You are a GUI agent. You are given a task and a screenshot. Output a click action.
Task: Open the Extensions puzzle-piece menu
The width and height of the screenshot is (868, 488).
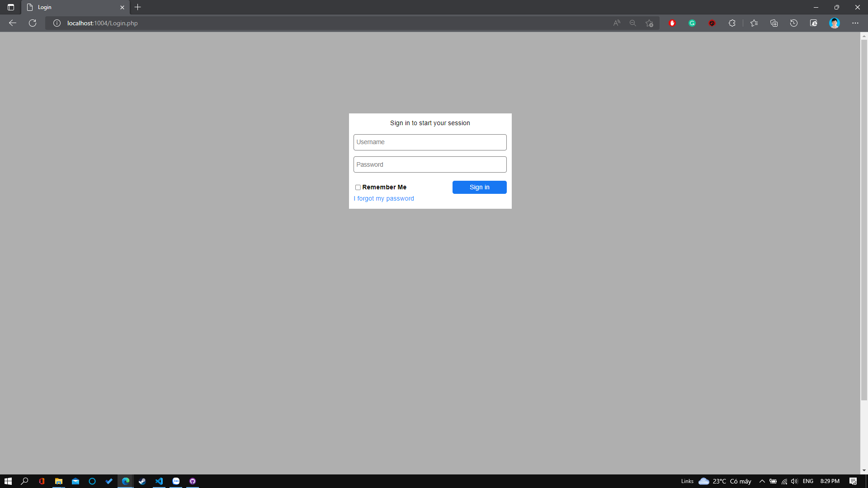pyautogui.click(x=732, y=23)
